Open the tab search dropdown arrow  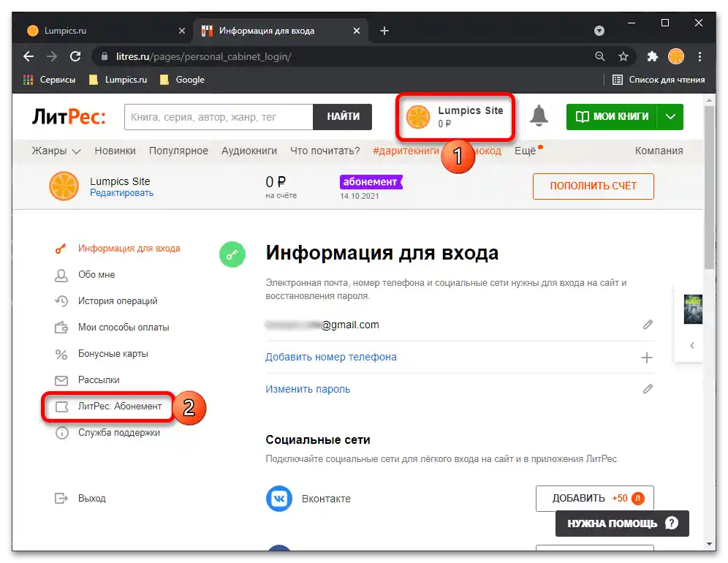599,31
